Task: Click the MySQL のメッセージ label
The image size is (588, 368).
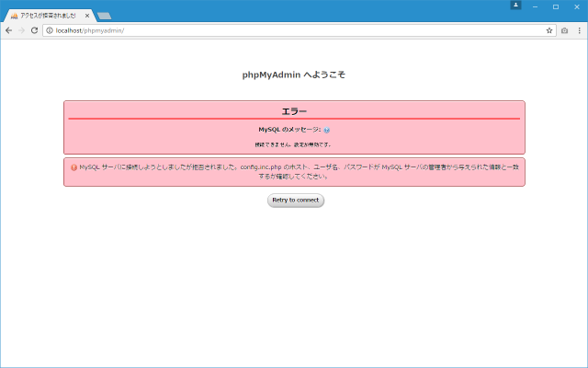Action: pos(289,130)
